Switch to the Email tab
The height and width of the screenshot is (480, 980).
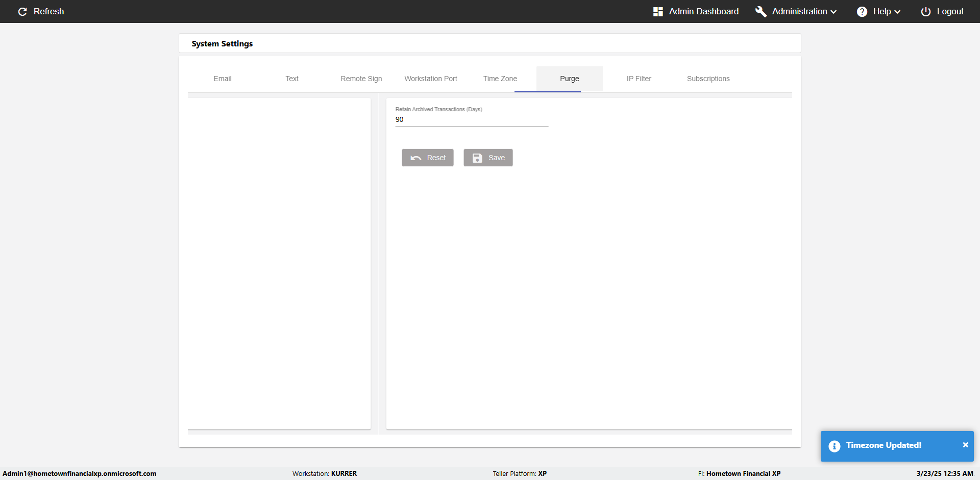click(223, 79)
